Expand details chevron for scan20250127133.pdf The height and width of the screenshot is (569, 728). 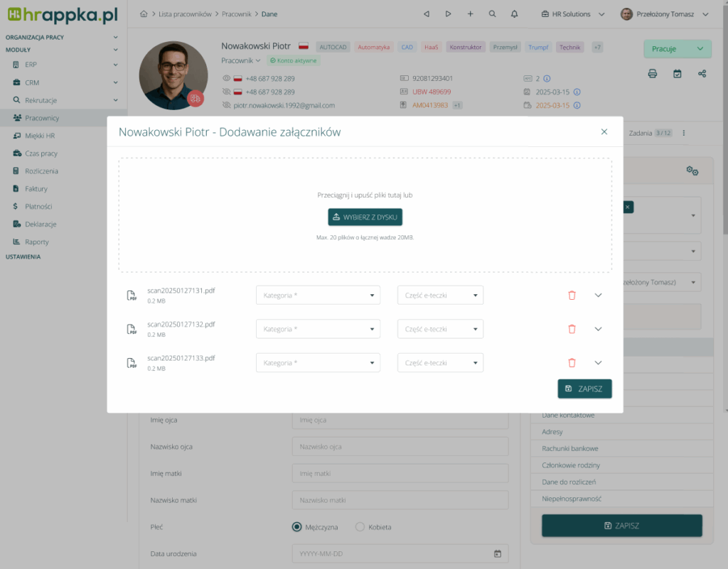[598, 363]
